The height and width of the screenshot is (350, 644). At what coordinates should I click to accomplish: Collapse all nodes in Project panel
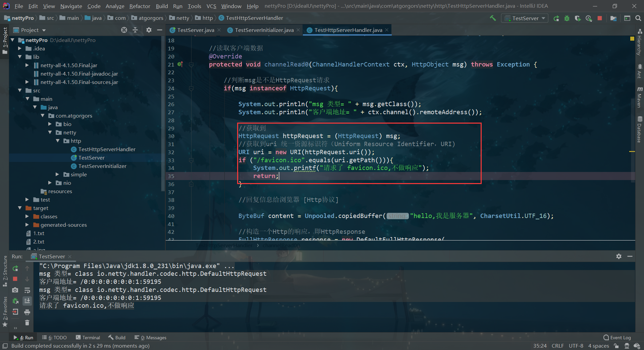click(x=135, y=30)
